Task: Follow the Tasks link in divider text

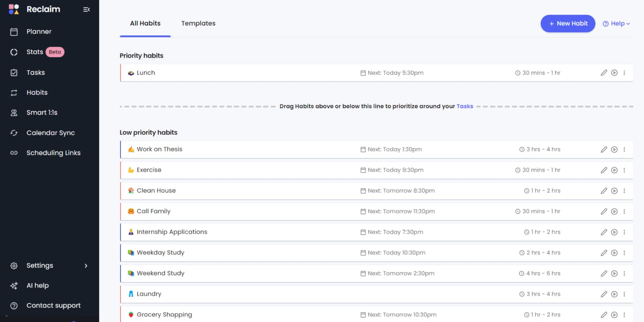Action: (464, 106)
